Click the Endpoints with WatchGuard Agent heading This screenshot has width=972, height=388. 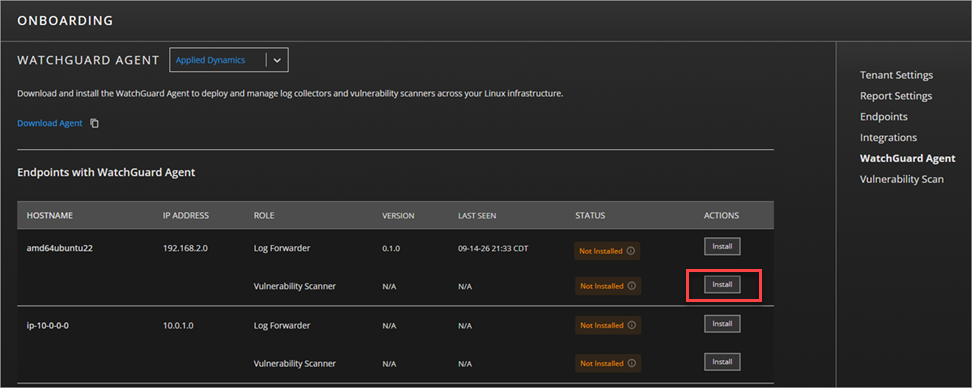pyautogui.click(x=106, y=173)
